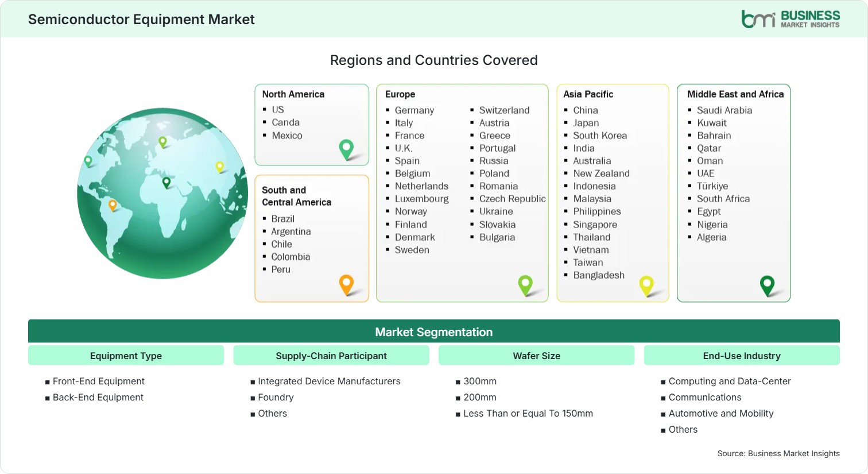Click 'Brazil' in South and Central America list
This screenshot has height=474, width=868.
click(x=283, y=219)
